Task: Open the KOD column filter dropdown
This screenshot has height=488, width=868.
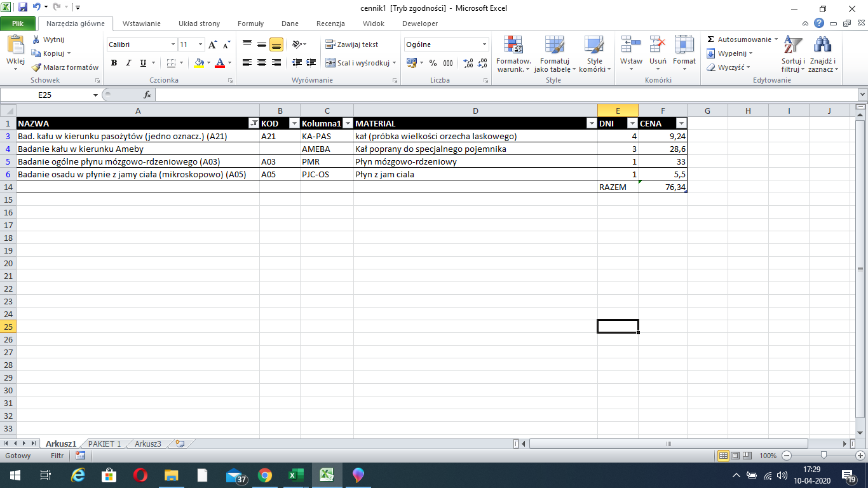Action: click(x=294, y=124)
